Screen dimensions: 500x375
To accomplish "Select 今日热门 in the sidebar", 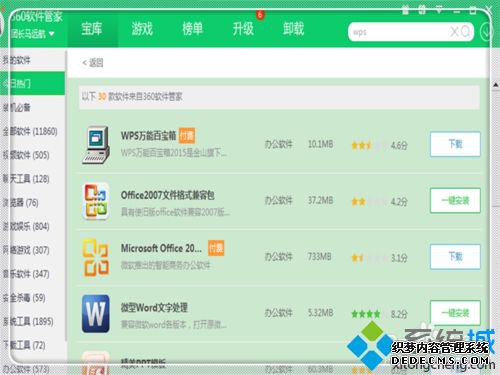I will (32, 83).
